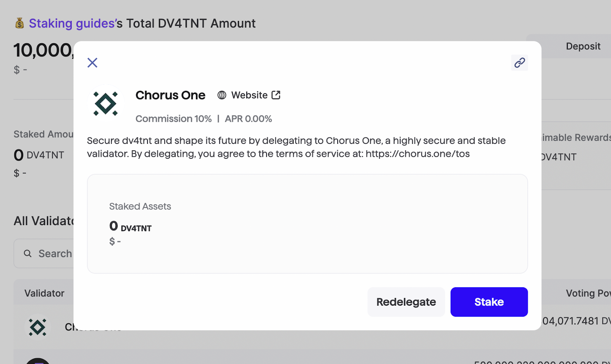The width and height of the screenshot is (611, 364).
Task: Select the Staked Assets panel
Action: pos(307,223)
